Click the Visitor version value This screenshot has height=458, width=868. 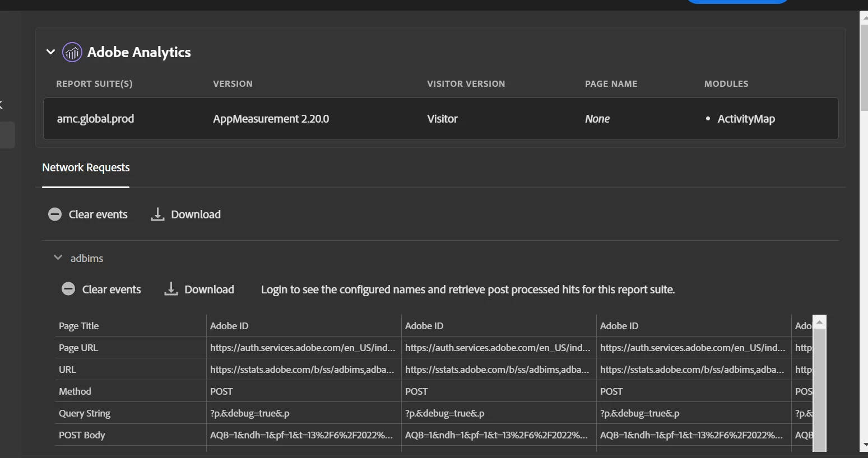[x=442, y=119]
